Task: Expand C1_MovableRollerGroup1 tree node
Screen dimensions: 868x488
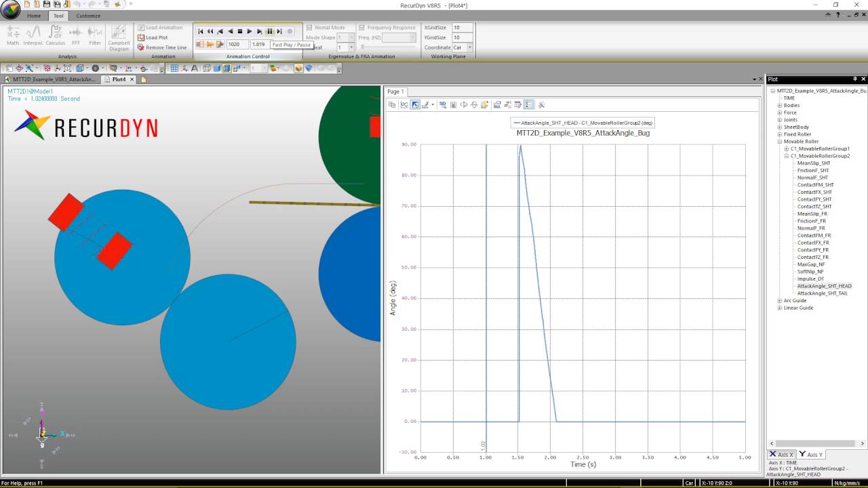Action: pyautogui.click(x=787, y=148)
